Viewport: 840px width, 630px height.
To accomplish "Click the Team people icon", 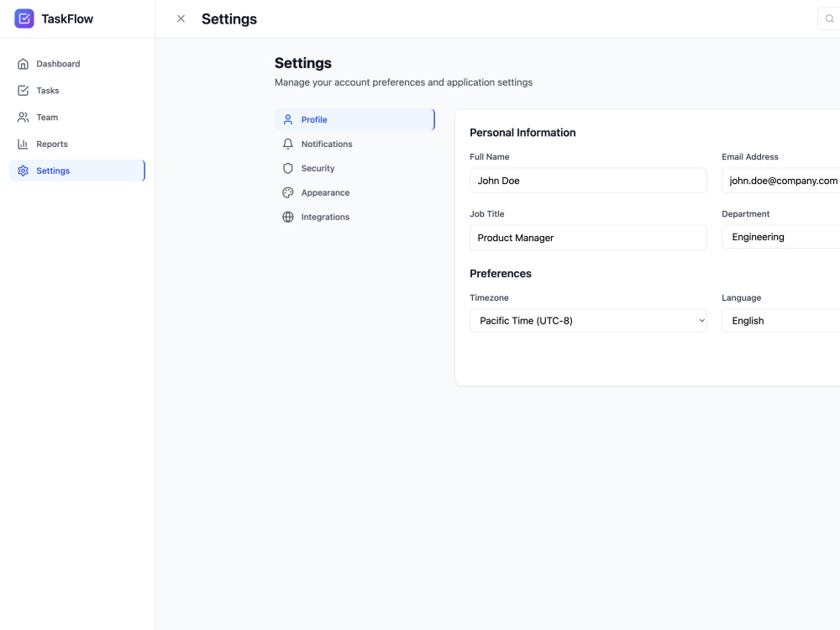I will [x=23, y=118].
